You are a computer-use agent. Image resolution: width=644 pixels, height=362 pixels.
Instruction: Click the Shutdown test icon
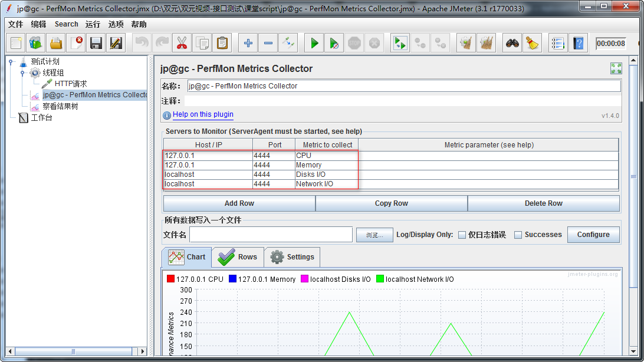pyautogui.click(x=374, y=43)
